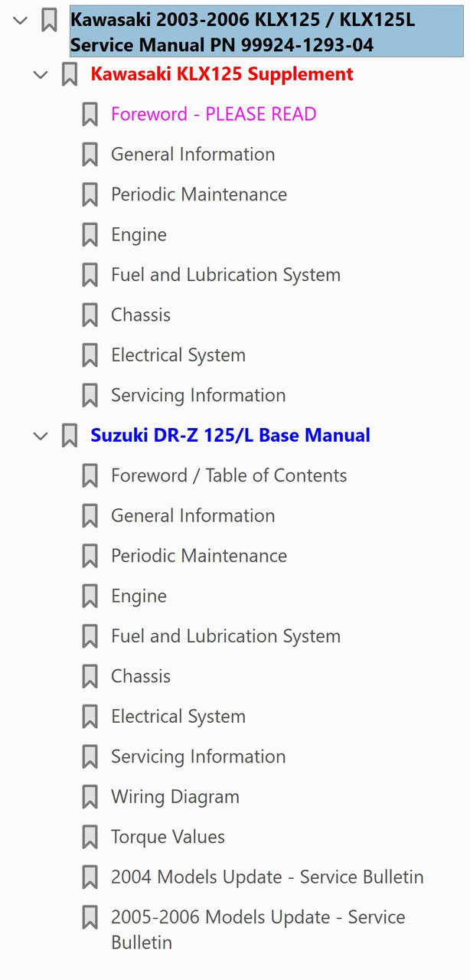The width and height of the screenshot is (470, 980).
Task: Open Servicing Information under Suzuki Base Manual
Action: (198, 756)
